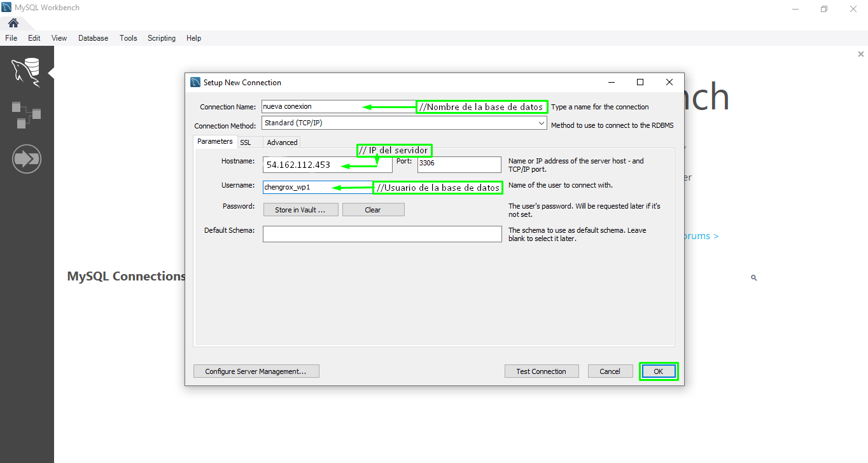Viewport: 868px width, 463px height.
Task: Click into the Default Schema field
Action: pos(382,234)
